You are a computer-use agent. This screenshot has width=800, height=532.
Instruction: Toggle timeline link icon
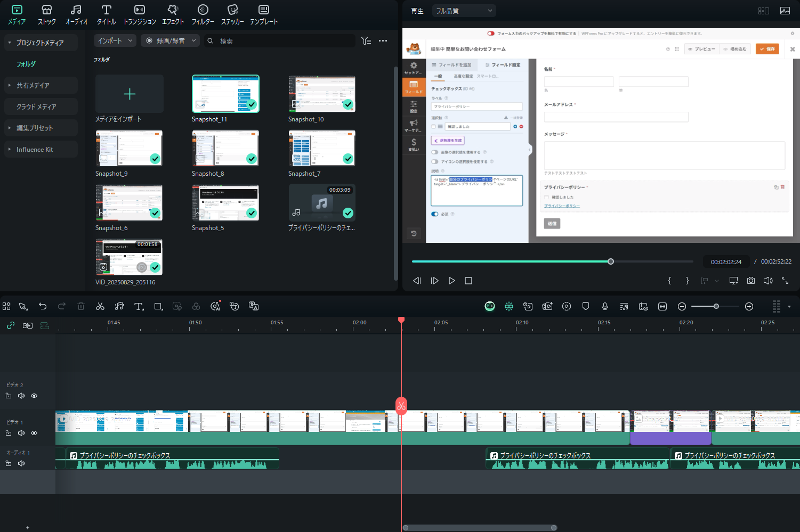coord(11,325)
